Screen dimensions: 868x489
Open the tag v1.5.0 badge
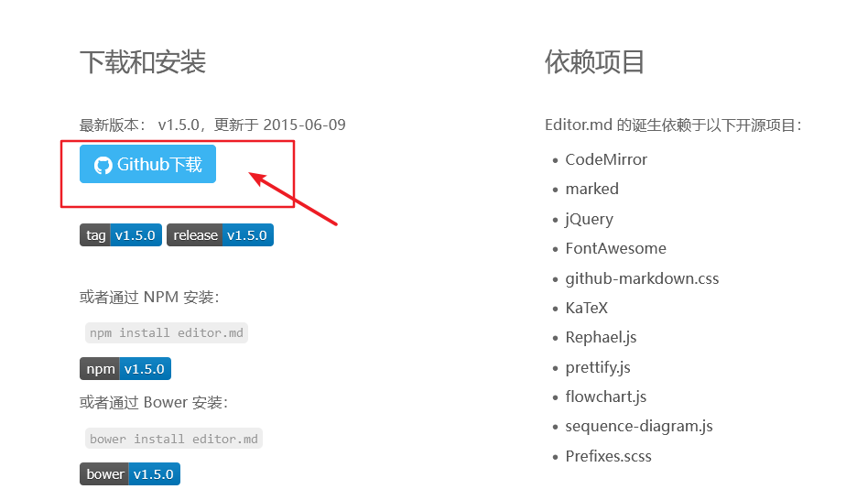point(121,234)
